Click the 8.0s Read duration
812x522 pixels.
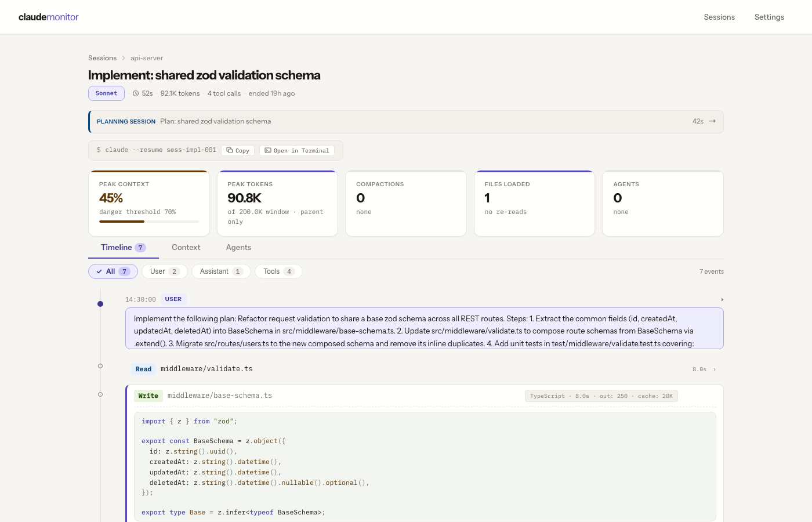(x=699, y=369)
